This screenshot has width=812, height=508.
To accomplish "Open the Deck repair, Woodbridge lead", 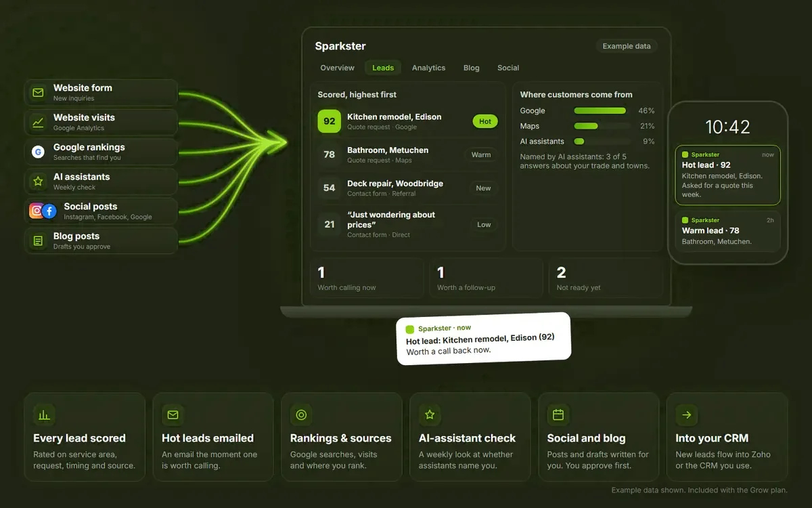I will point(407,188).
